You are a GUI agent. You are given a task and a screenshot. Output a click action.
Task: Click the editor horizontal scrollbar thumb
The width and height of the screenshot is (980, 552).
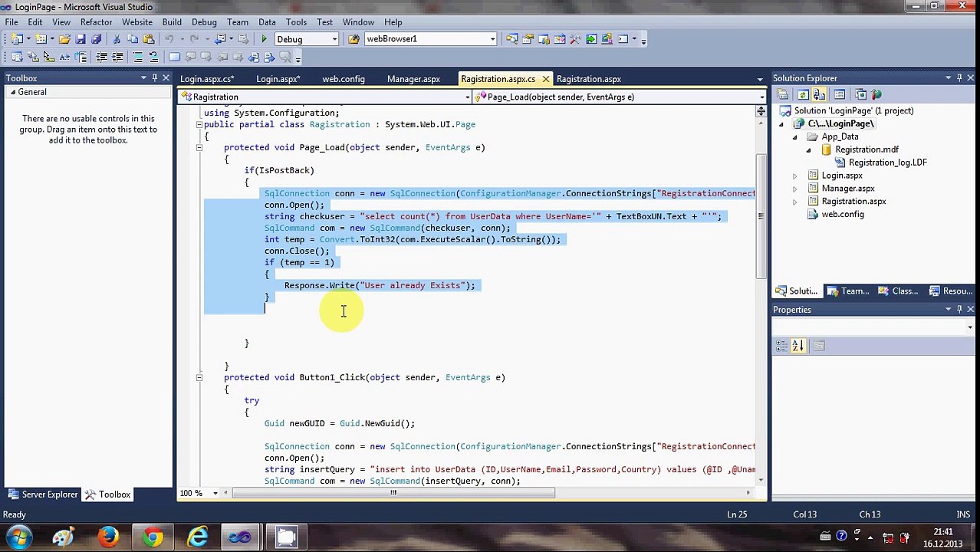(393, 493)
